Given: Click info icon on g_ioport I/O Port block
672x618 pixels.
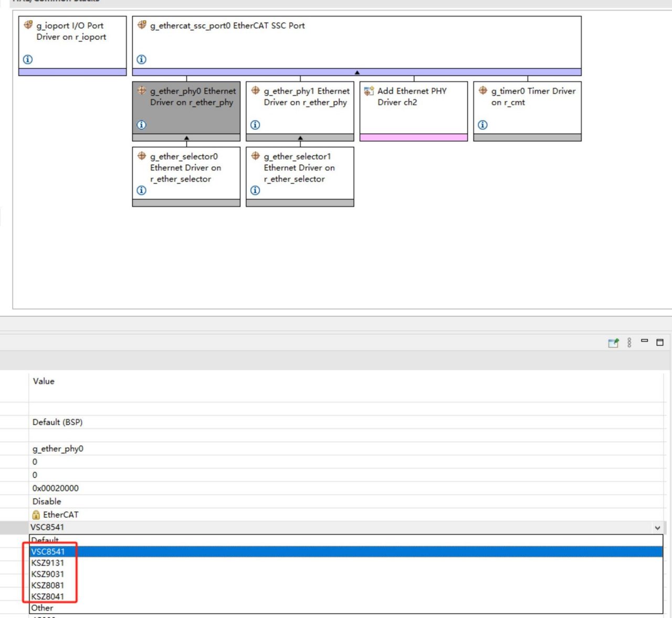Looking at the screenshot, I should 28,59.
